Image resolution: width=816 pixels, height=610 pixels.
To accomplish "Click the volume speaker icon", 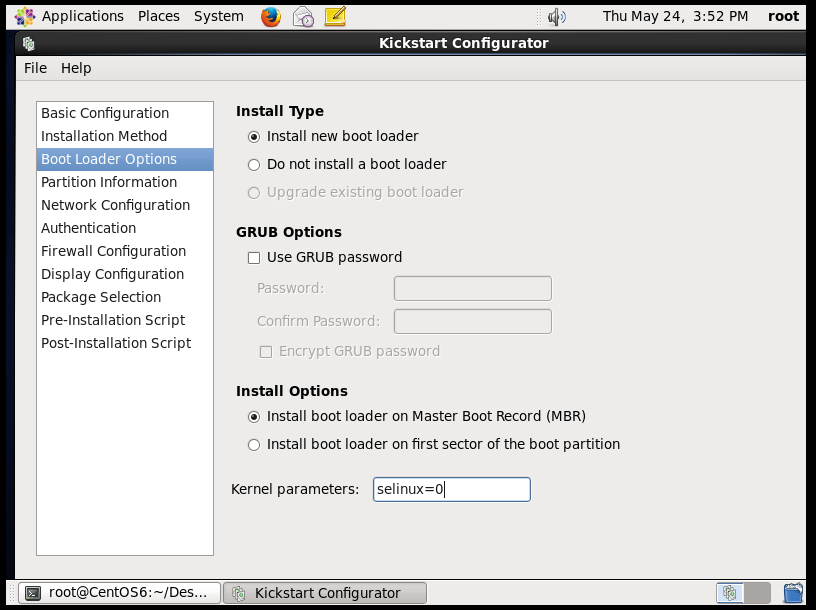I will click(x=556, y=17).
